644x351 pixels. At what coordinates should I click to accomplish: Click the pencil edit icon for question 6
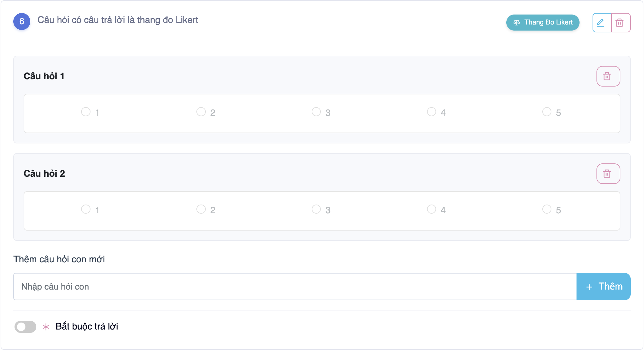click(602, 23)
